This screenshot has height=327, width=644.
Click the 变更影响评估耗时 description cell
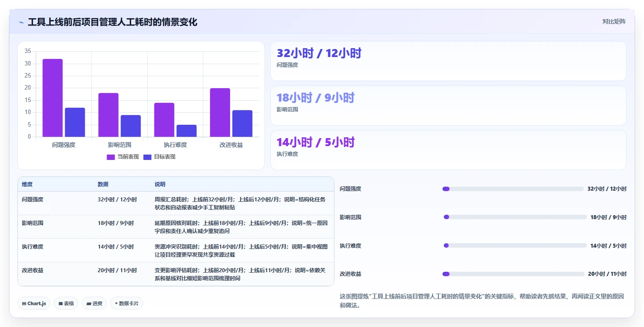[x=241, y=274]
